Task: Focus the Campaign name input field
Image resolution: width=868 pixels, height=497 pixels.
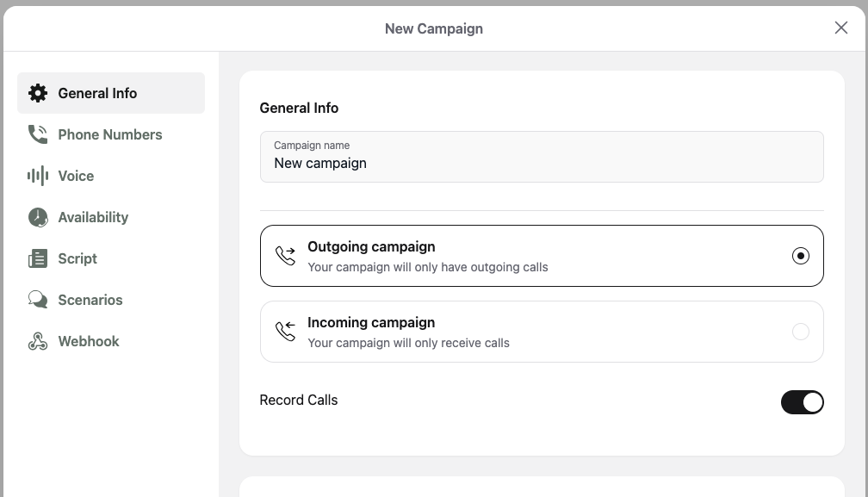Action: click(542, 163)
